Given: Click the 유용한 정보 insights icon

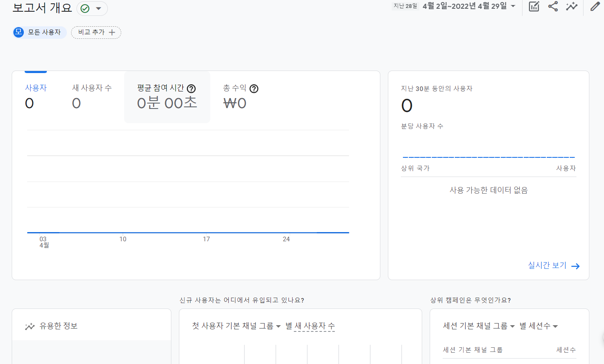Looking at the screenshot, I should (30, 326).
